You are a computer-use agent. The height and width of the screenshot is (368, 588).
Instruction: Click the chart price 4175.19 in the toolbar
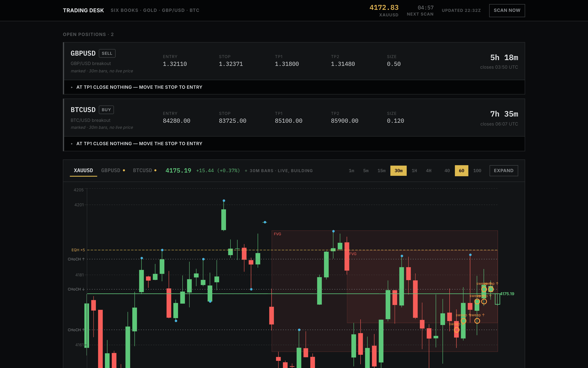click(178, 171)
